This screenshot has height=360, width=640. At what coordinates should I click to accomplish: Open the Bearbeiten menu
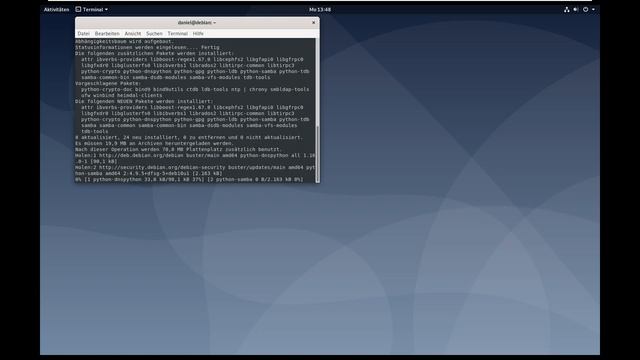pyautogui.click(x=107, y=33)
